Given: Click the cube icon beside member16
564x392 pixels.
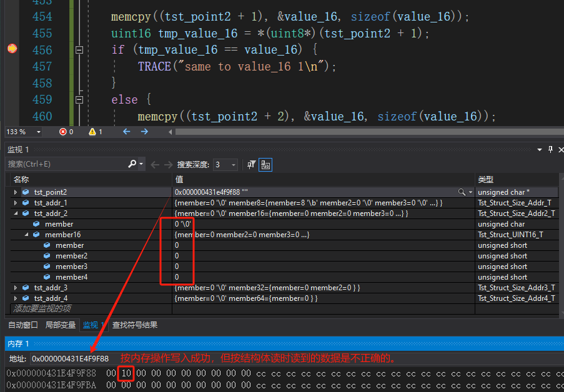Looking at the screenshot, I should click(x=36, y=235).
